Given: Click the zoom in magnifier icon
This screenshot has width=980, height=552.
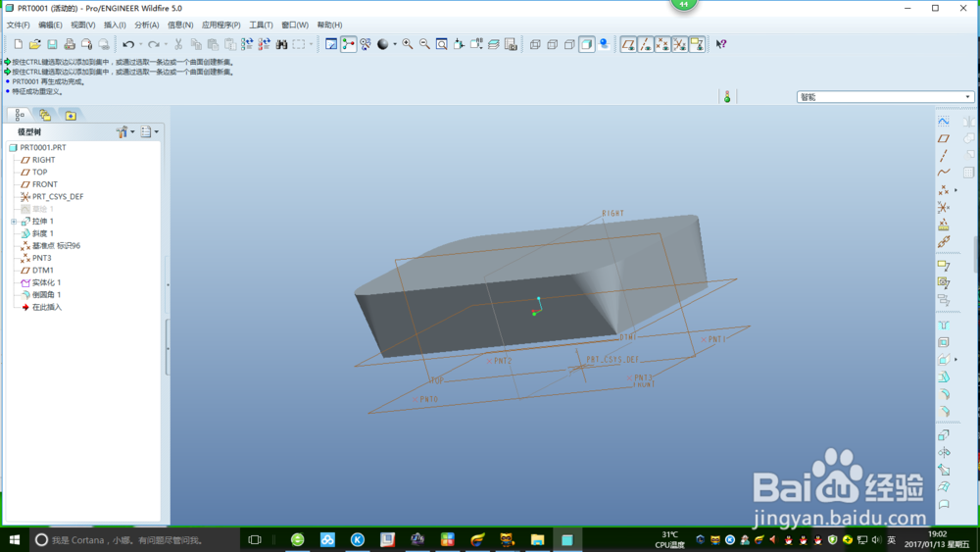Looking at the screenshot, I should point(408,44).
